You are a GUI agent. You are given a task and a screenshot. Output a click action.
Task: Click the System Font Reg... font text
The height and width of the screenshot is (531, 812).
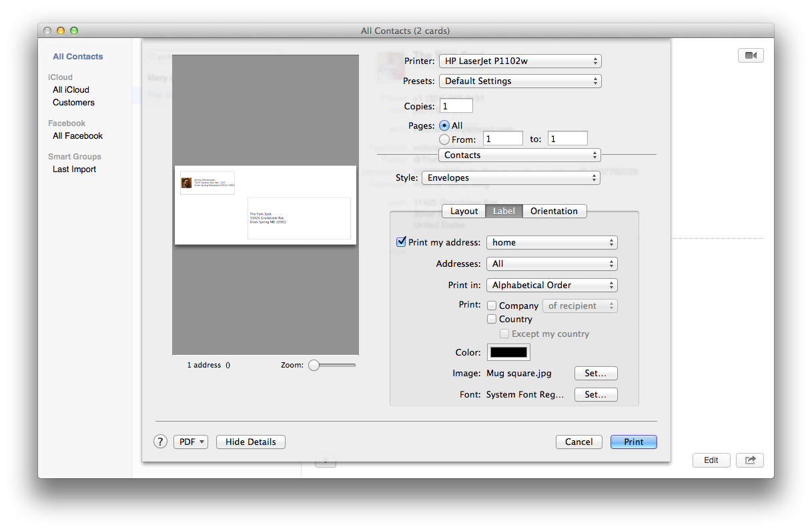[525, 395]
